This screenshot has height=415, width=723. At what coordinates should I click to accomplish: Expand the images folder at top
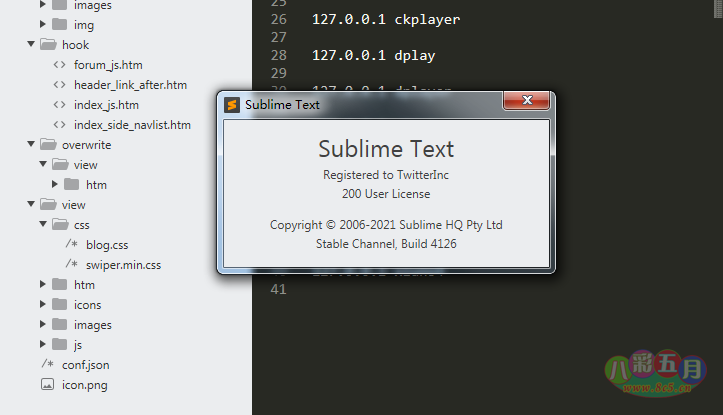click(43, 5)
